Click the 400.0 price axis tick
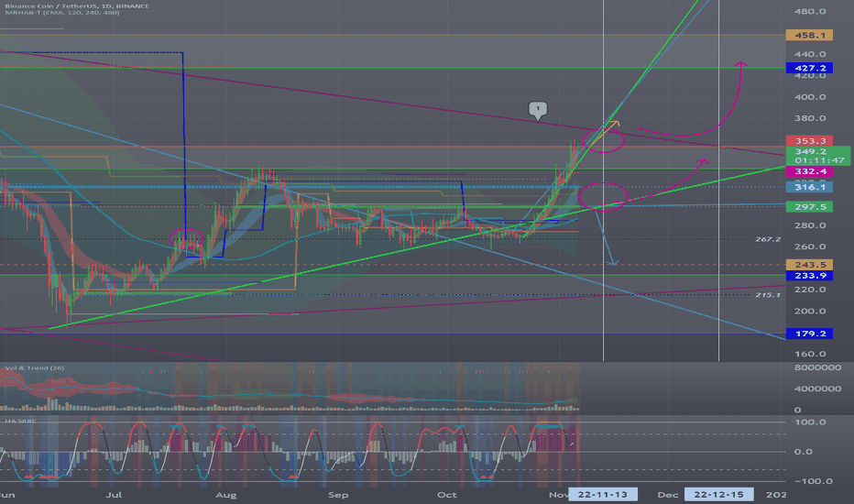Viewport: 854px width, 504px height. (810, 97)
